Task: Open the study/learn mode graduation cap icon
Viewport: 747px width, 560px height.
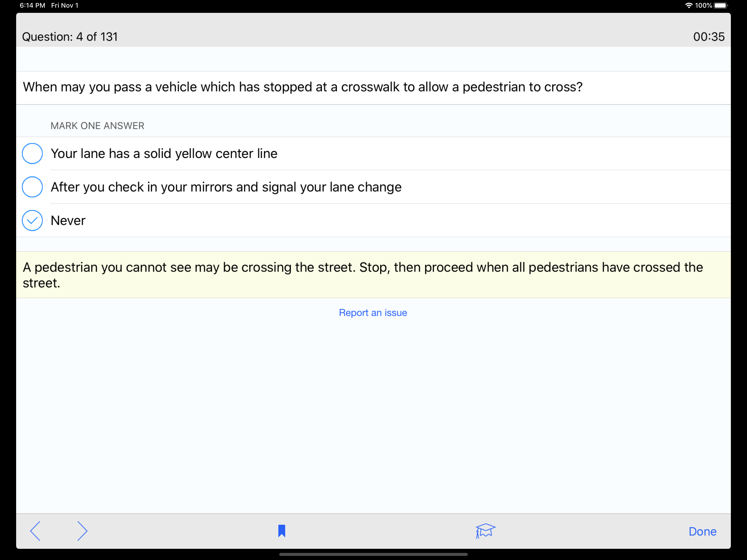Action: click(x=485, y=531)
